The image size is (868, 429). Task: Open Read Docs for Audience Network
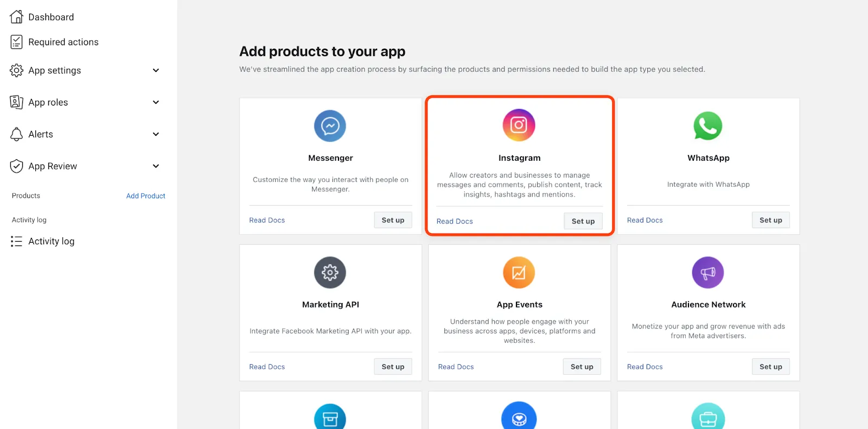tap(645, 367)
